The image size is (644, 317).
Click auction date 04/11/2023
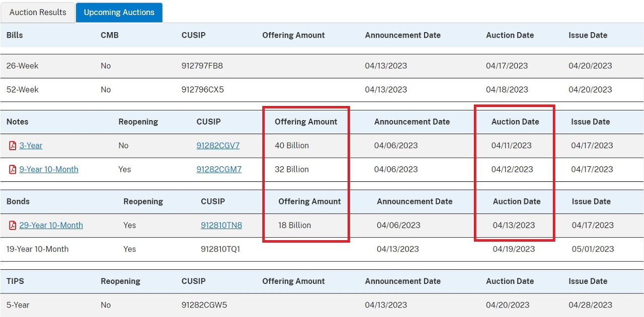[512, 146]
